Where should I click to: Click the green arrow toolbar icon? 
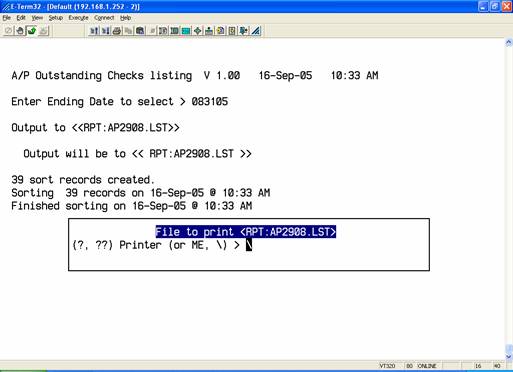(32, 31)
